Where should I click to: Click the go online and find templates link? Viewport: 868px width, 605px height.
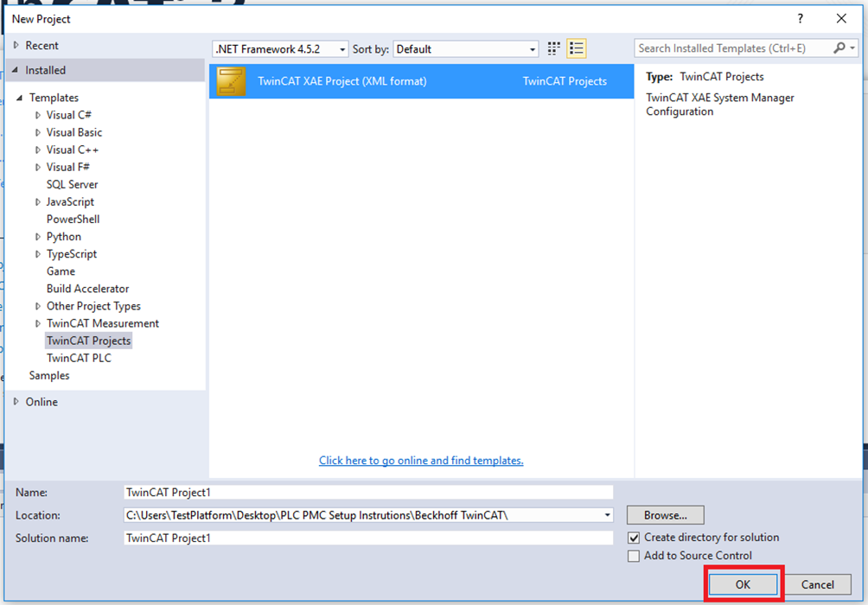tap(421, 461)
